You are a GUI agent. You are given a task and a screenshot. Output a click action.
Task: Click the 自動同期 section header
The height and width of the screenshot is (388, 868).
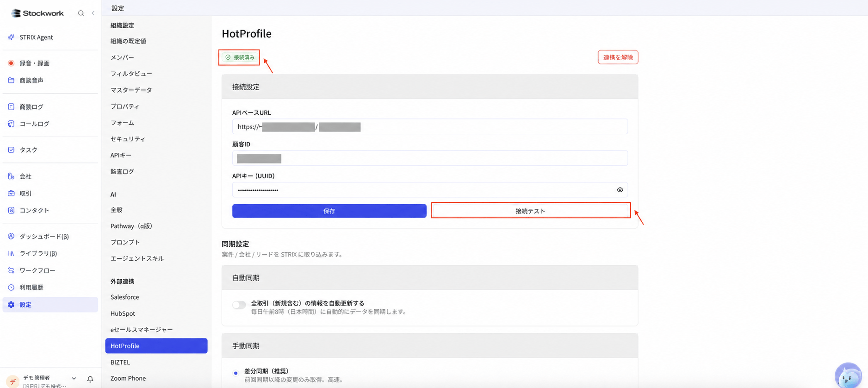tap(430, 278)
